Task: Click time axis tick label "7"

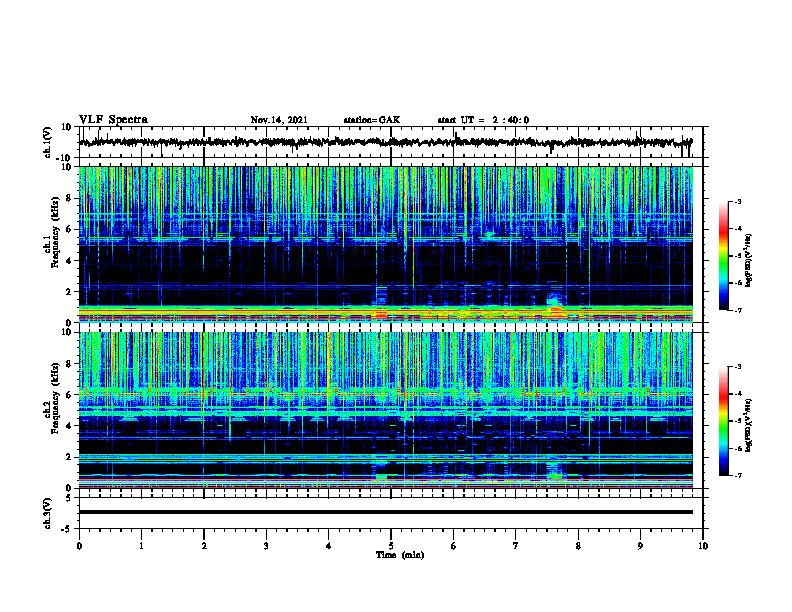Action: tap(516, 546)
